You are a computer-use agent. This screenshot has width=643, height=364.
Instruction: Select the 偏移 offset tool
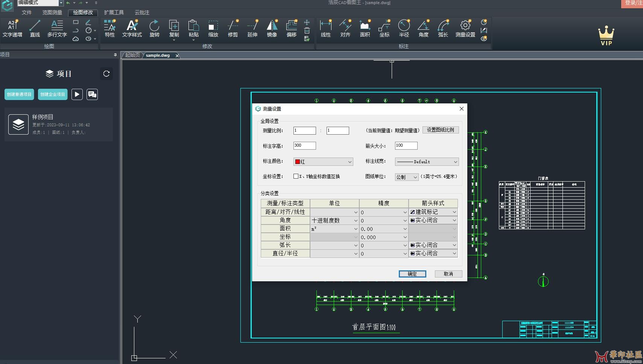(x=292, y=28)
